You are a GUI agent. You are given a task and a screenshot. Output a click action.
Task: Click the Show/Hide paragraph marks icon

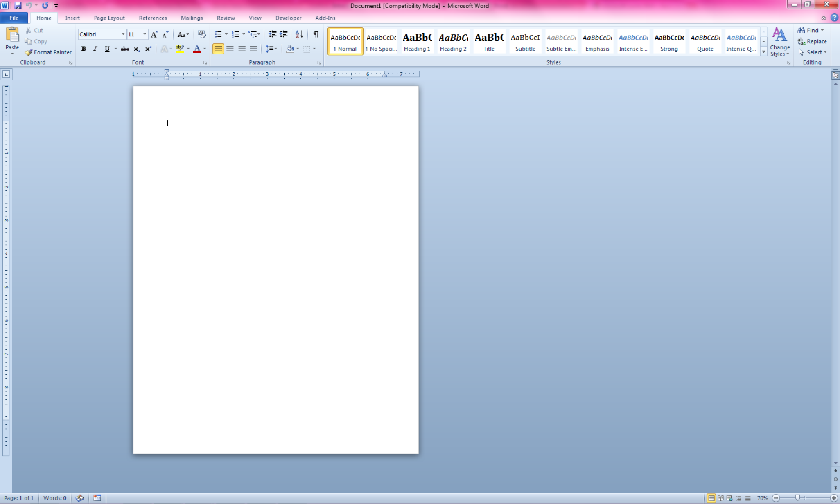pyautogui.click(x=316, y=34)
